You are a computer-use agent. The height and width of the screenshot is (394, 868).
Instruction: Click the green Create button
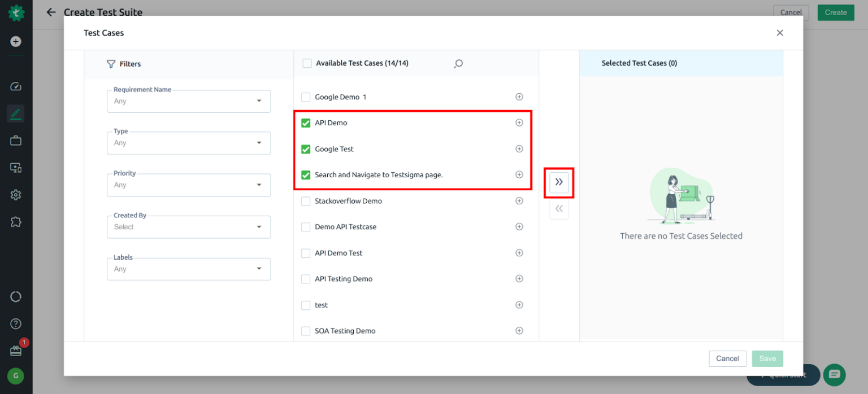[x=836, y=12]
